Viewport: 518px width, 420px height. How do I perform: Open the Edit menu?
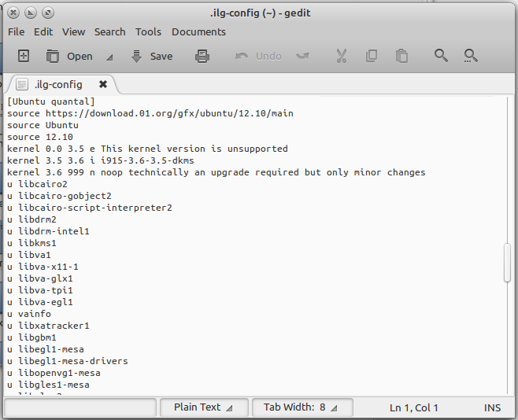(43, 32)
